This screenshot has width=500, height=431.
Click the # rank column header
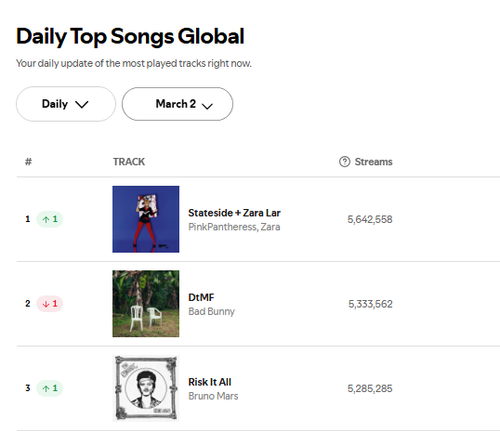click(x=28, y=162)
